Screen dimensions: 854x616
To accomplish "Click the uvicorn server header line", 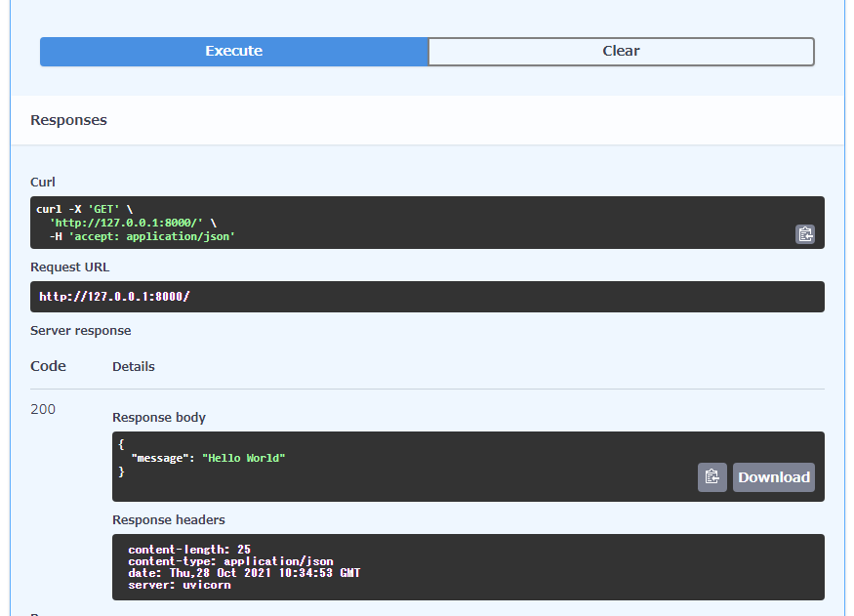I will click(x=181, y=584).
